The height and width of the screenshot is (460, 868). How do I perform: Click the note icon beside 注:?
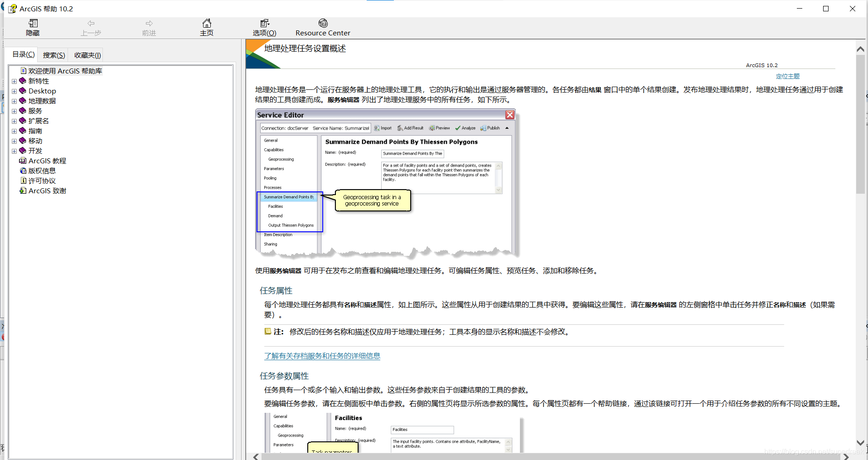(268, 332)
